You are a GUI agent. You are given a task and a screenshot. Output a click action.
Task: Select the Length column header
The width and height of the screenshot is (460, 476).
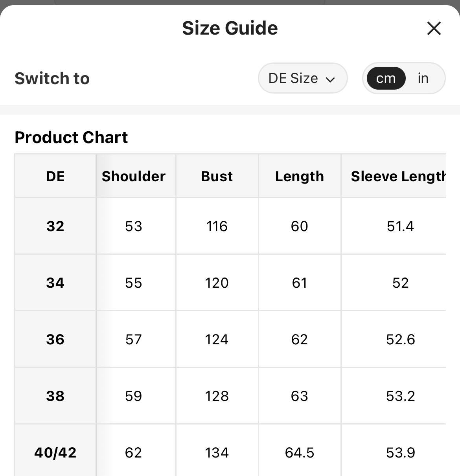click(300, 176)
